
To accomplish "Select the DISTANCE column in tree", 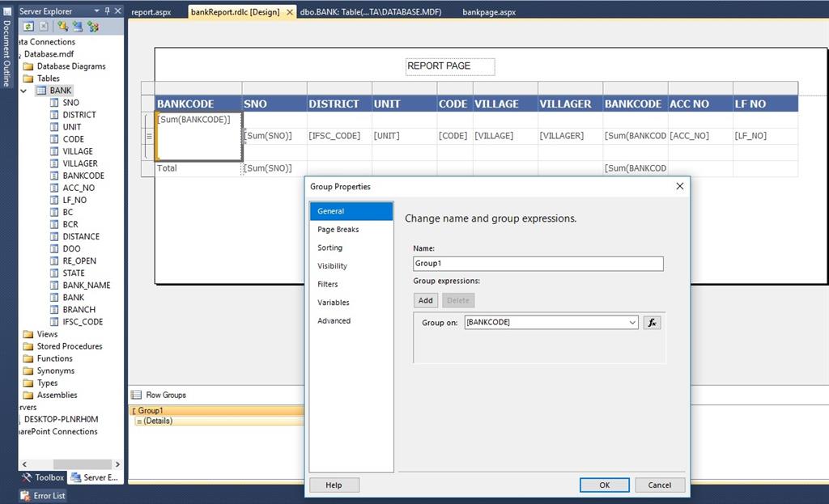I will pos(81,237).
